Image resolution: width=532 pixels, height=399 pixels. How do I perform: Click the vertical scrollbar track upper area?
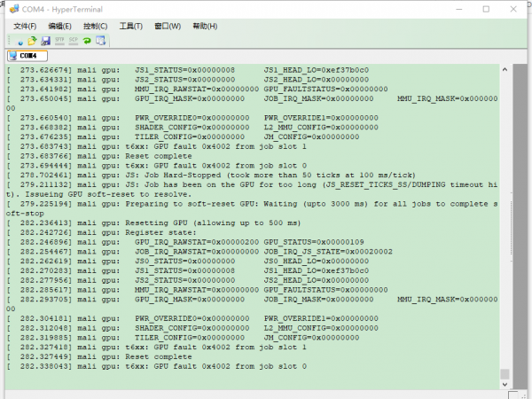tap(505, 133)
